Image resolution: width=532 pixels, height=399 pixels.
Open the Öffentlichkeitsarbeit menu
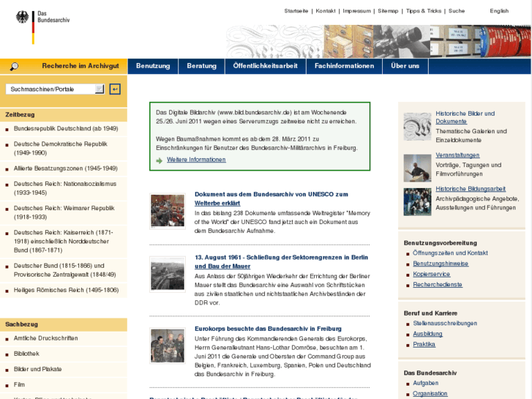click(266, 66)
